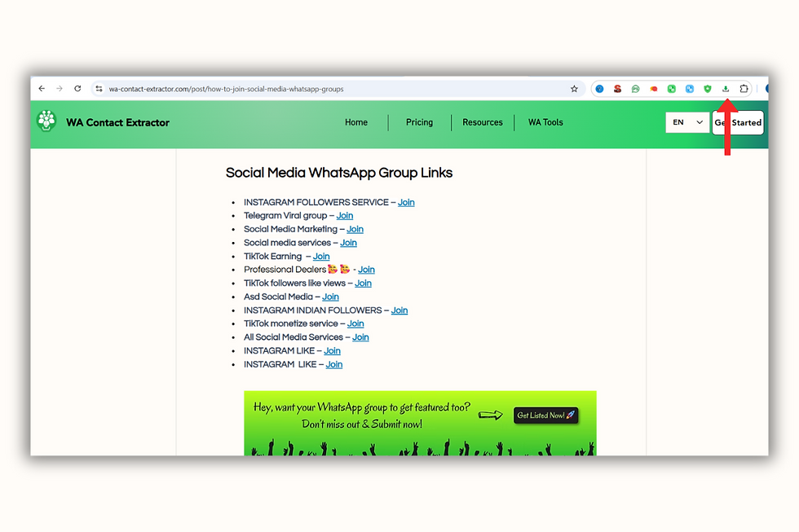Join the Asd Social Media group

[x=330, y=297]
